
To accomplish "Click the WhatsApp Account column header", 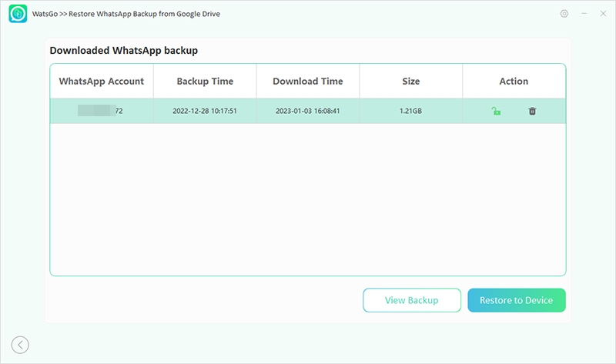I will [102, 81].
